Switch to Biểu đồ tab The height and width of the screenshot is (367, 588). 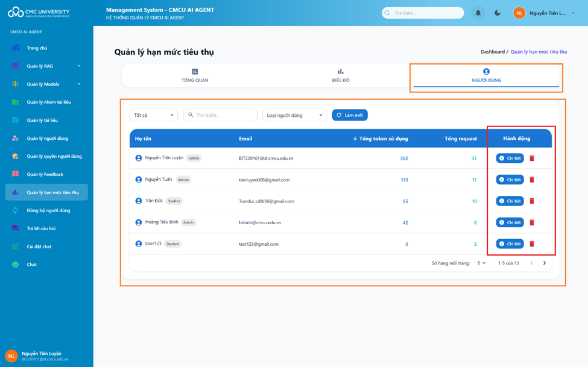coord(341,76)
